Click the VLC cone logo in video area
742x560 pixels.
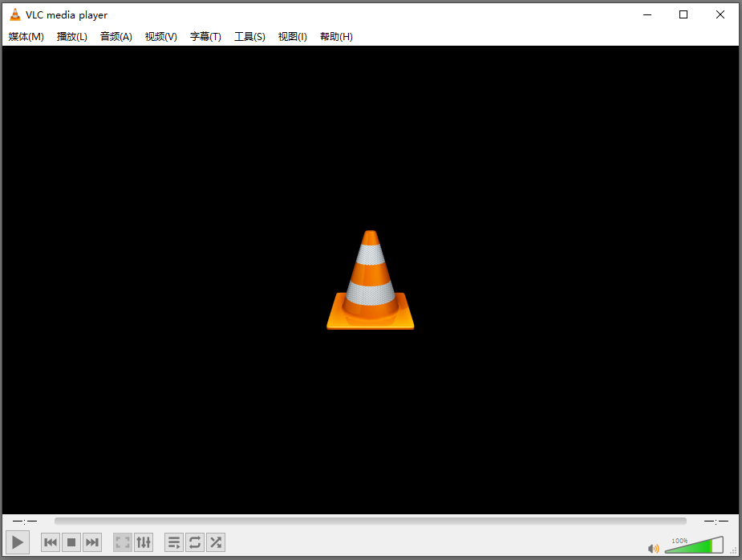pyautogui.click(x=370, y=280)
